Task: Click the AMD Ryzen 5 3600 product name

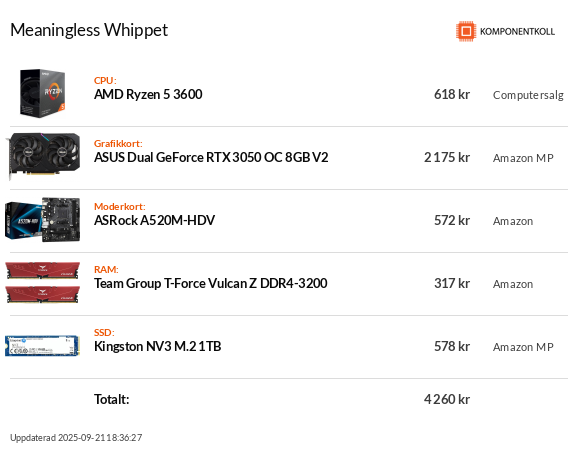Action: point(148,95)
